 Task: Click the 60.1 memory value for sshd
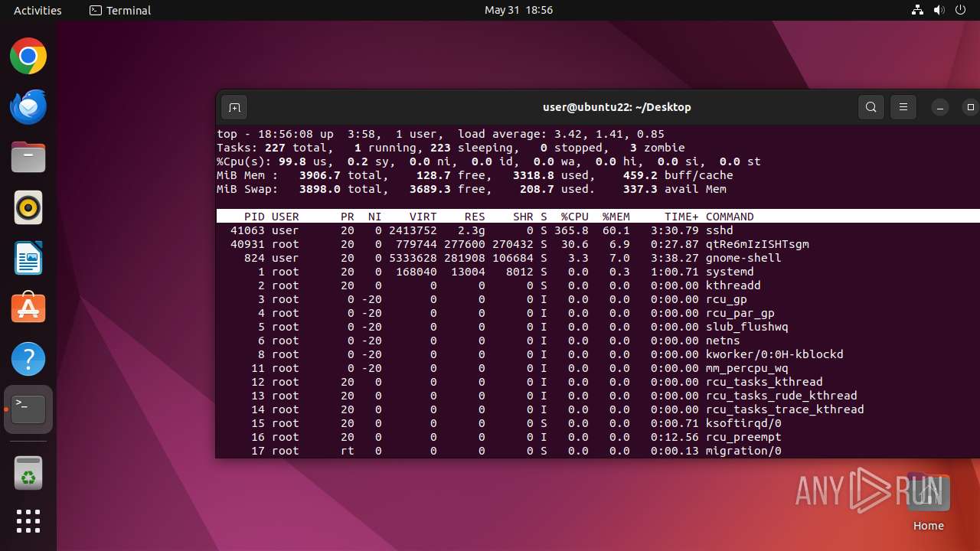point(616,230)
